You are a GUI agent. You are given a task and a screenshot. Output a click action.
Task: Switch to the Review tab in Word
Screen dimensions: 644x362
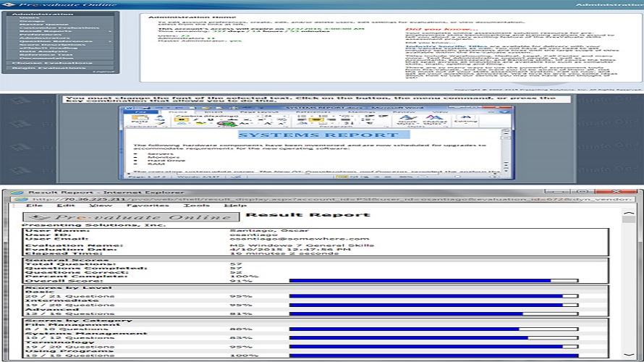coord(404,111)
